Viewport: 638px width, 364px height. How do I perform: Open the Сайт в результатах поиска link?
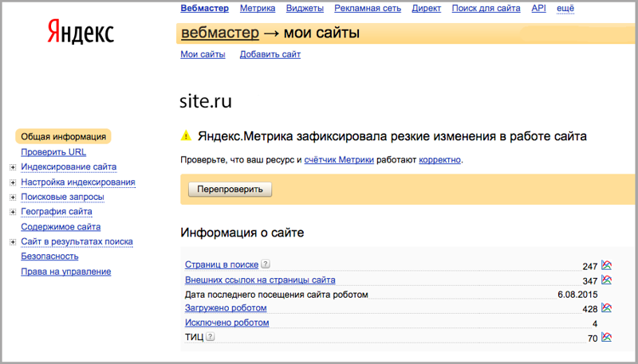click(x=77, y=241)
